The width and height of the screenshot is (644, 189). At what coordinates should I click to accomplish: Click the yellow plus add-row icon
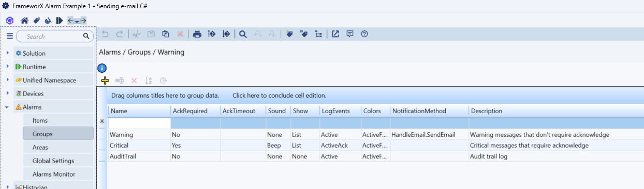pyautogui.click(x=105, y=81)
